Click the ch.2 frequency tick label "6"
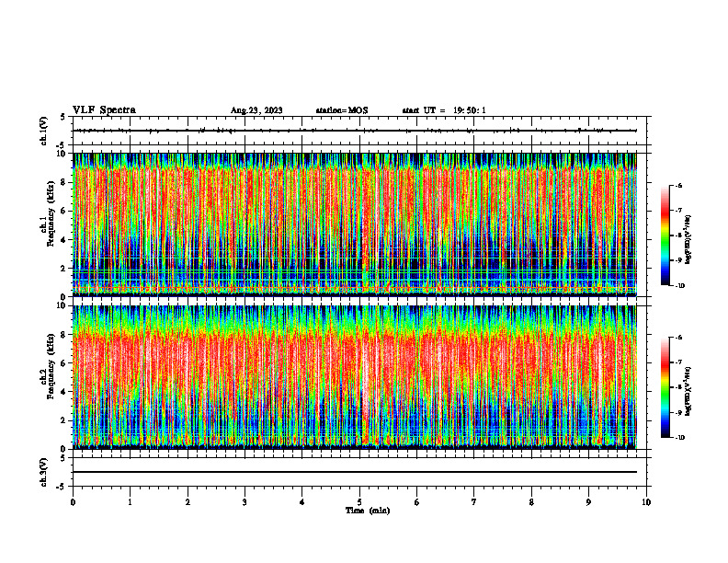Viewport: 728px width, 563px height. tap(64, 363)
